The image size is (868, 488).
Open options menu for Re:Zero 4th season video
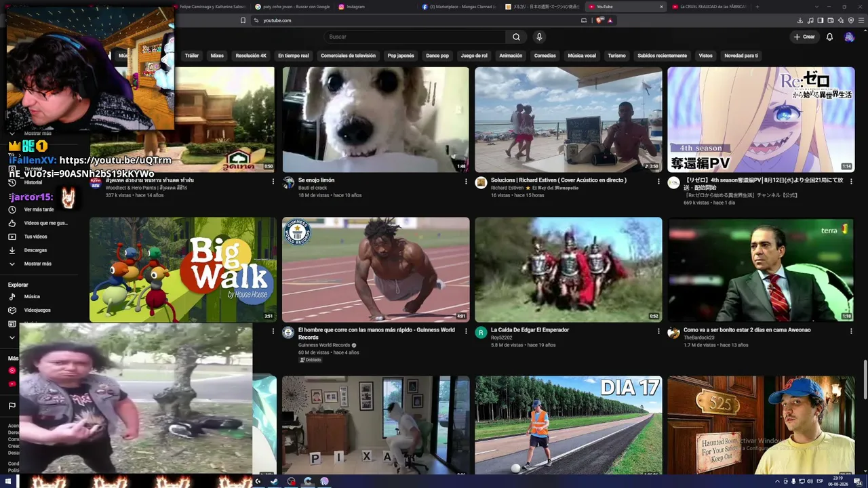pyautogui.click(x=851, y=181)
